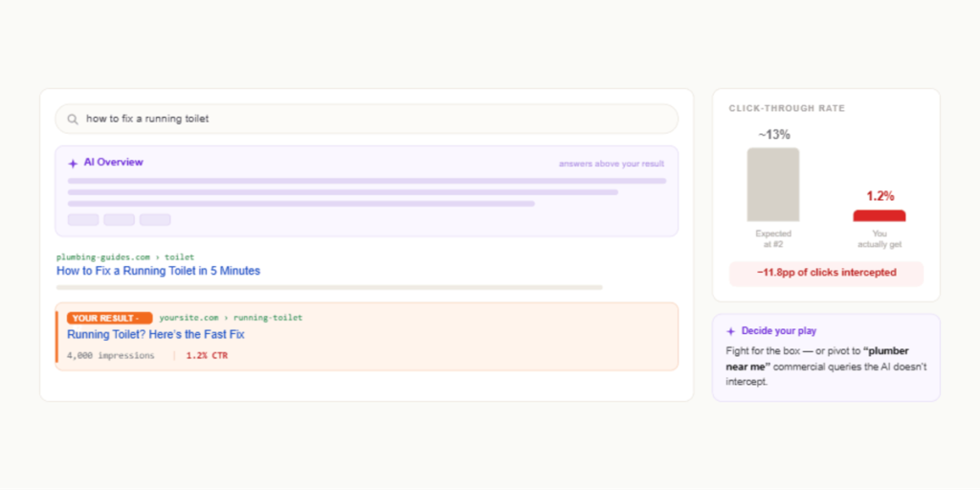Click the gray Expected at #2 bar
Image resolution: width=980 pixels, height=490 pixels.
[773, 185]
